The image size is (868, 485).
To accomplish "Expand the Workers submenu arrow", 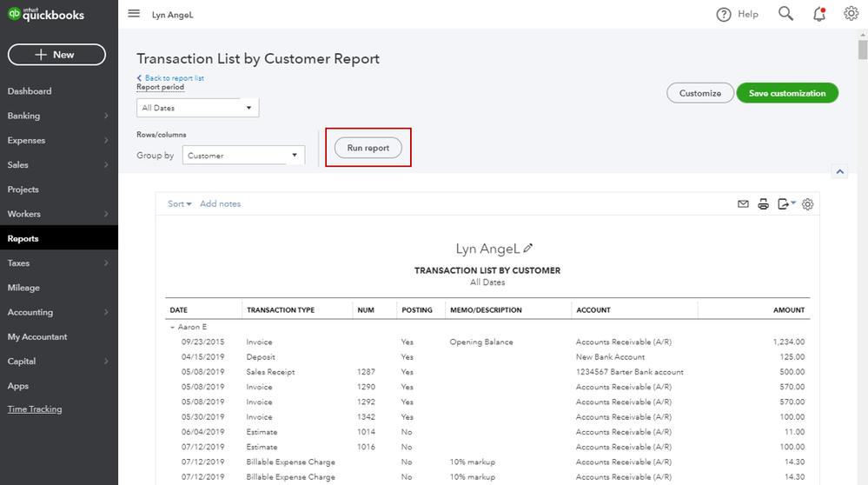I will [x=106, y=214].
